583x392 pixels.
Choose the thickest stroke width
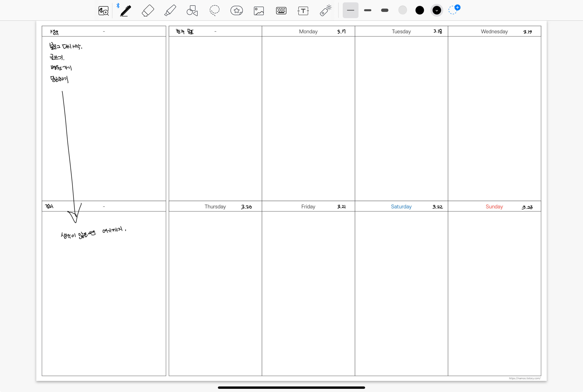click(x=385, y=10)
